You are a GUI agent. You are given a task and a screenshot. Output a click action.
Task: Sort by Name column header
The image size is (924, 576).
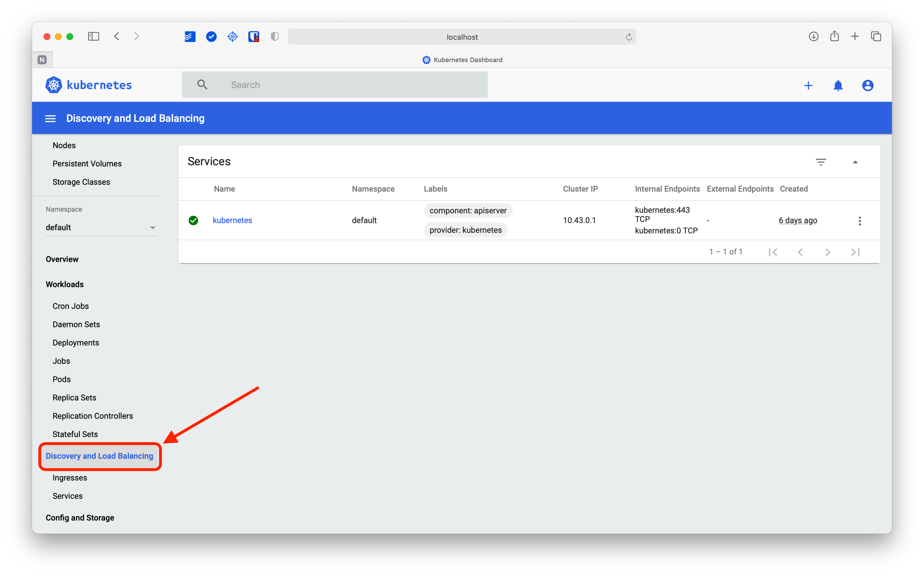point(225,188)
